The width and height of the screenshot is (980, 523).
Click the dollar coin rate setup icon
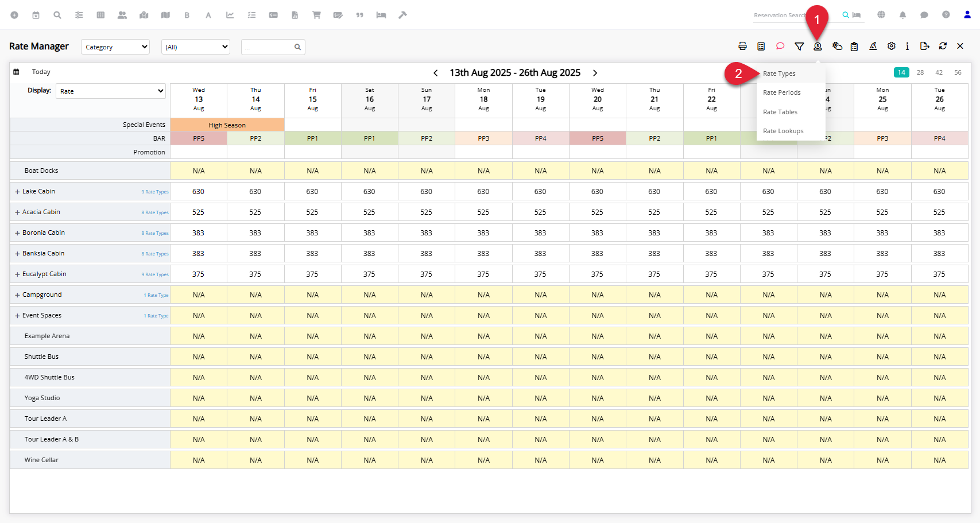pyautogui.click(x=818, y=46)
